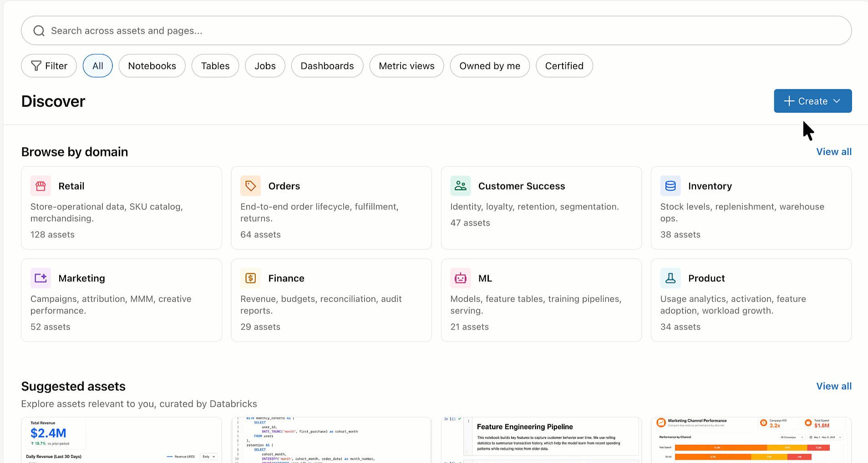This screenshot has width=868, height=463.
Task: Open the Customer Success domain title
Action: tap(522, 186)
